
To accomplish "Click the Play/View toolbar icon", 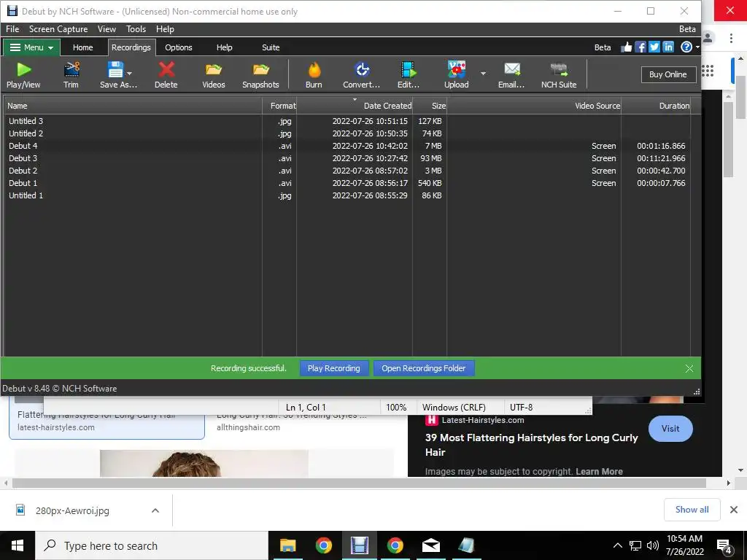I will (x=23, y=69).
